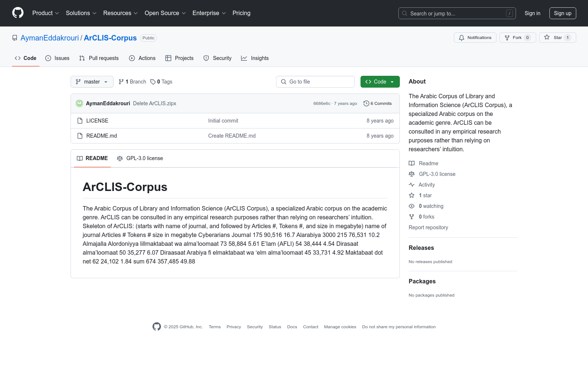Open the Create README.md commit link
The image size is (588, 368).
[232, 136]
